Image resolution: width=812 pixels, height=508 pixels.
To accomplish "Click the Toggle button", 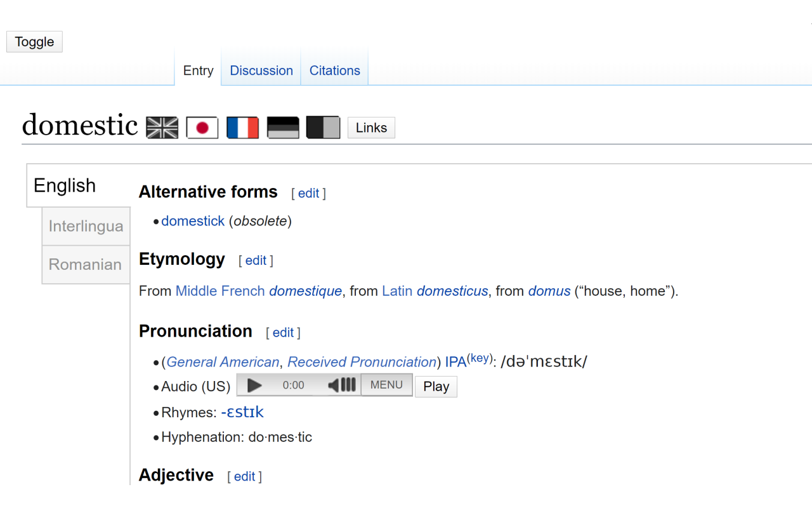I will [34, 42].
